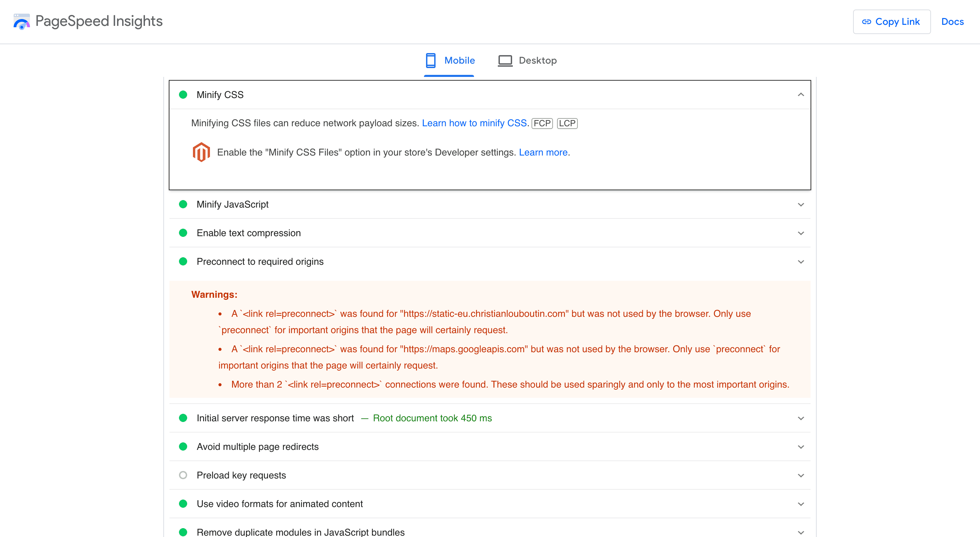Click the FCP badge in Minify CSS
The image size is (980, 537).
542,123
